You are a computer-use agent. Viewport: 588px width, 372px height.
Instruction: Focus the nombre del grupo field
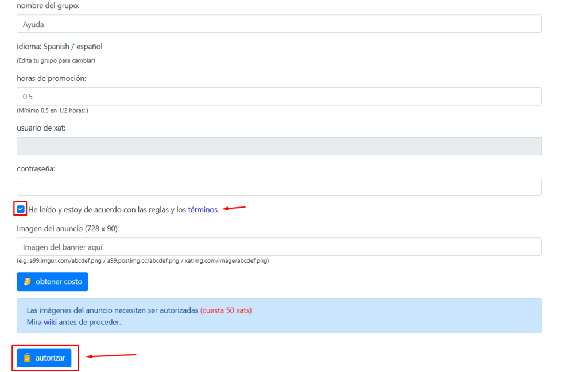click(279, 24)
